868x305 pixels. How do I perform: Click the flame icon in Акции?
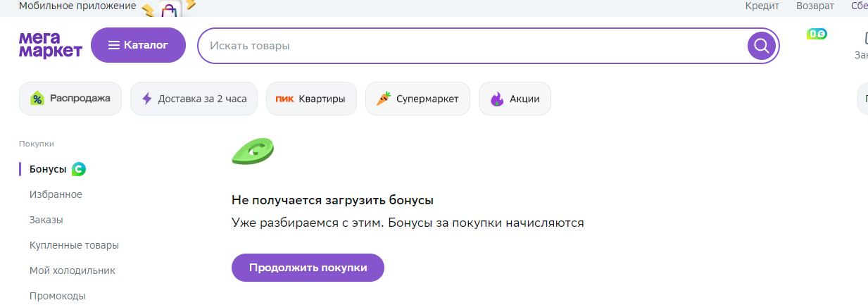pyautogui.click(x=497, y=99)
